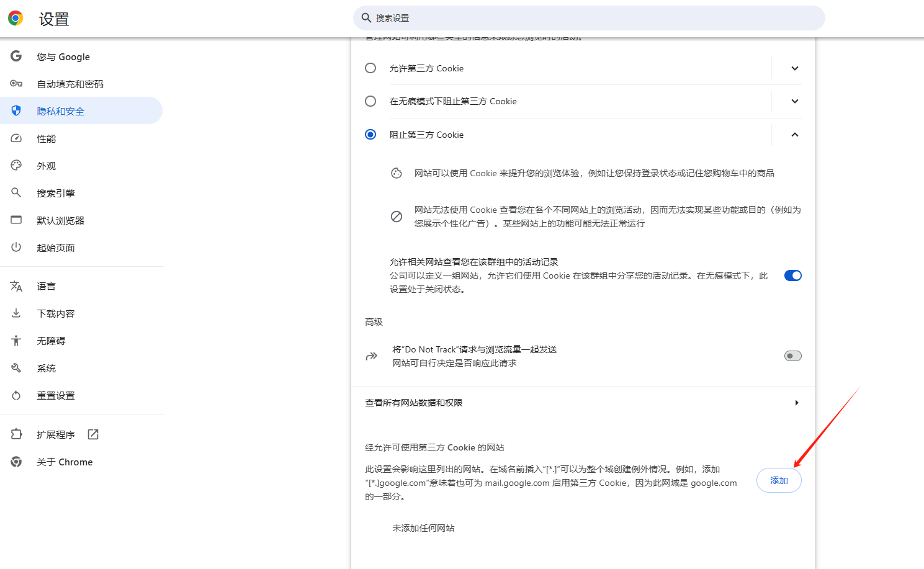This screenshot has width=924, height=569.
Task: Click the Google G icon in sidebar
Action: [x=16, y=56]
